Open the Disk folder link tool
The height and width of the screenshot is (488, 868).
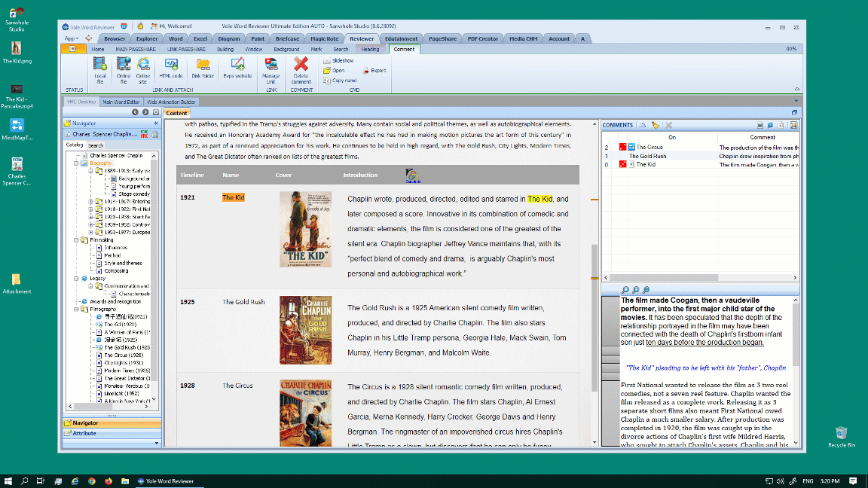203,65
